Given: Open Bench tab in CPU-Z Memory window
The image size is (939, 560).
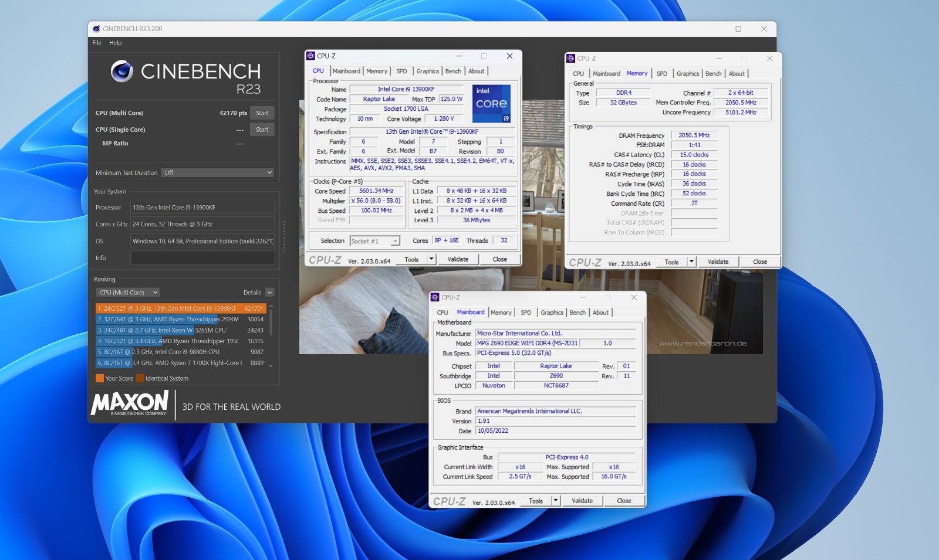Looking at the screenshot, I should (x=714, y=74).
